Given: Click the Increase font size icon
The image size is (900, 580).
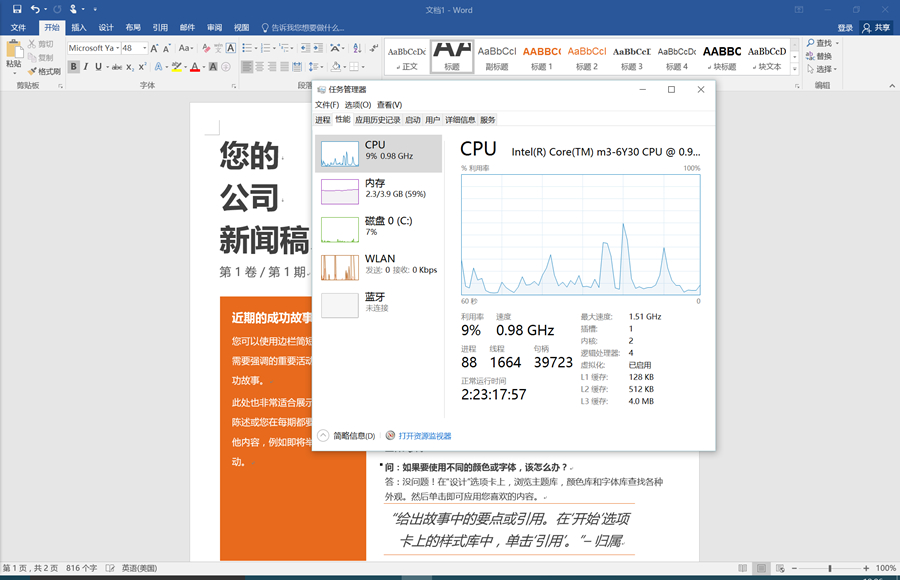Looking at the screenshot, I should click(154, 48).
